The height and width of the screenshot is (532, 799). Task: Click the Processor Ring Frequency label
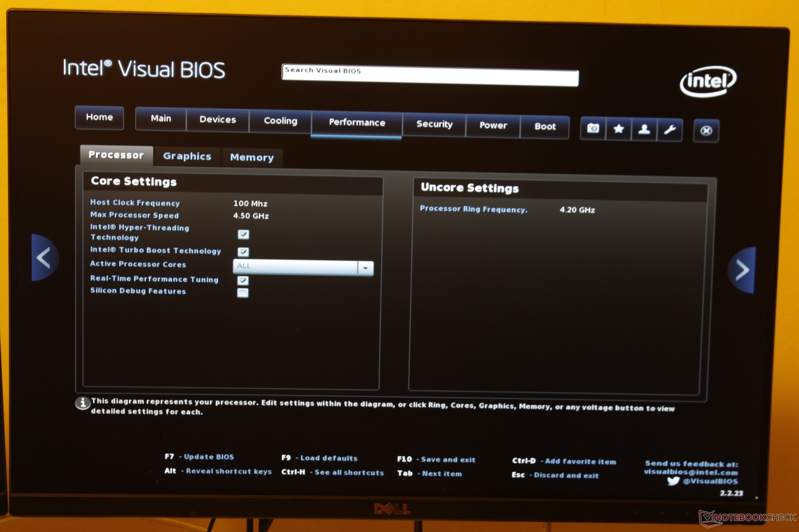(474, 209)
